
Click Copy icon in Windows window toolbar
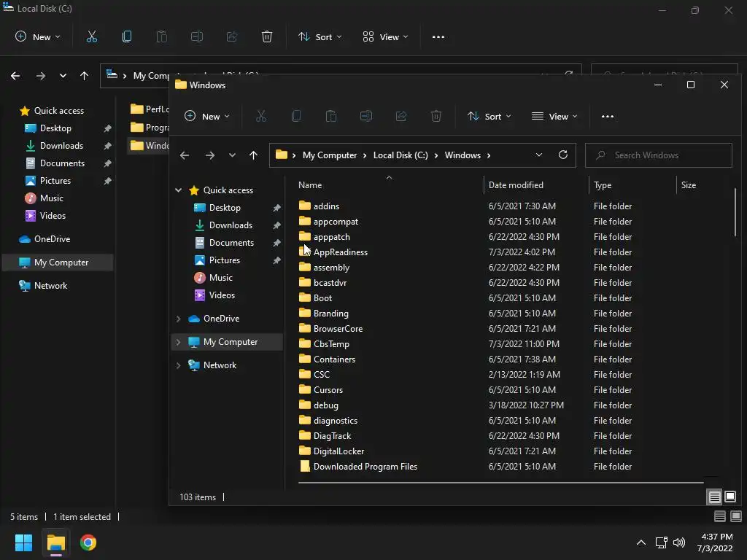(296, 116)
